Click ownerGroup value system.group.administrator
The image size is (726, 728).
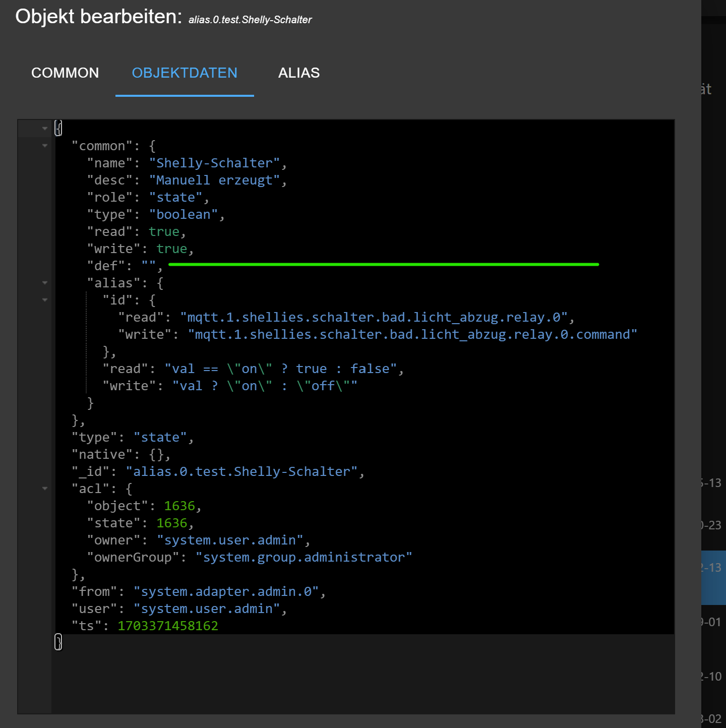[304, 558]
